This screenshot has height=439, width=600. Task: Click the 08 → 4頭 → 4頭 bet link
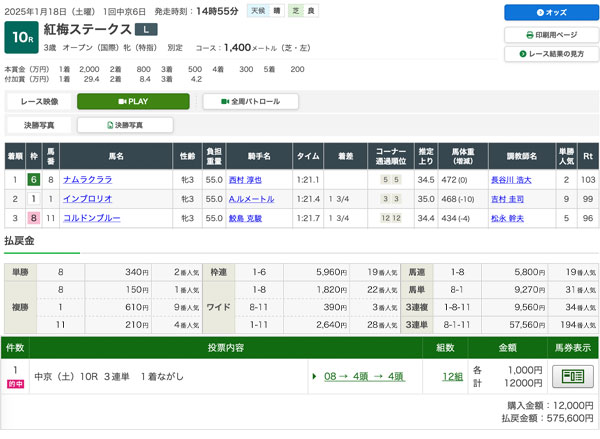point(364,376)
